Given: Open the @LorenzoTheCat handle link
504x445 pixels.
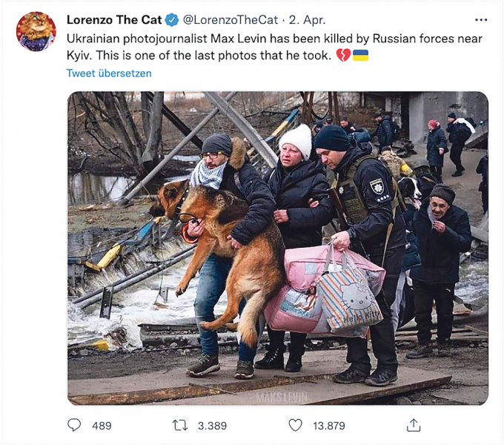Looking at the screenshot, I should pyautogui.click(x=231, y=20).
